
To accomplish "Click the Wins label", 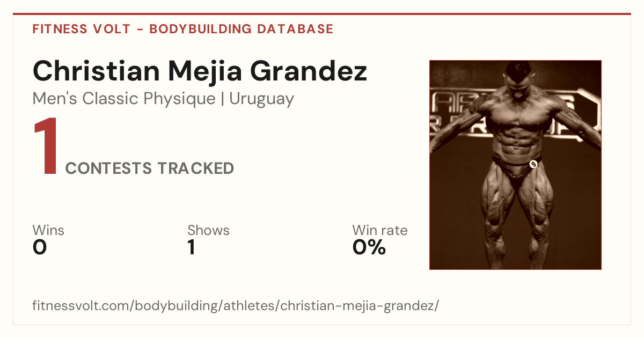I will 48,230.
